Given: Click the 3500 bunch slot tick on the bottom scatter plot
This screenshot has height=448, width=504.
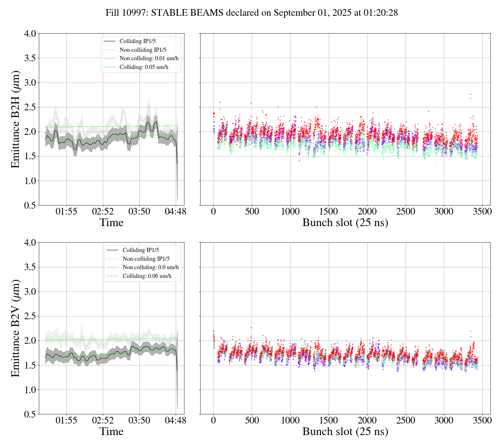Looking at the screenshot, I should point(482,421).
